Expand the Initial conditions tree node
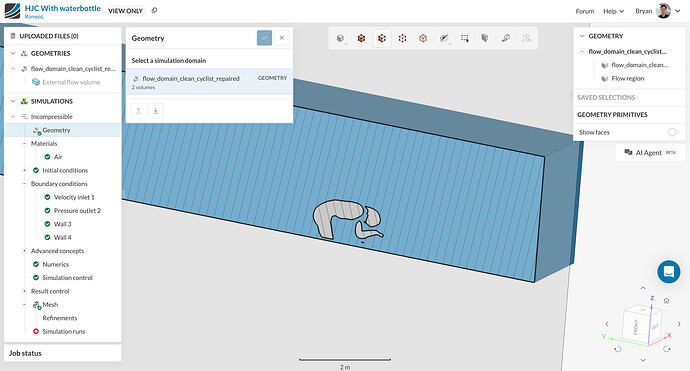 (x=24, y=170)
